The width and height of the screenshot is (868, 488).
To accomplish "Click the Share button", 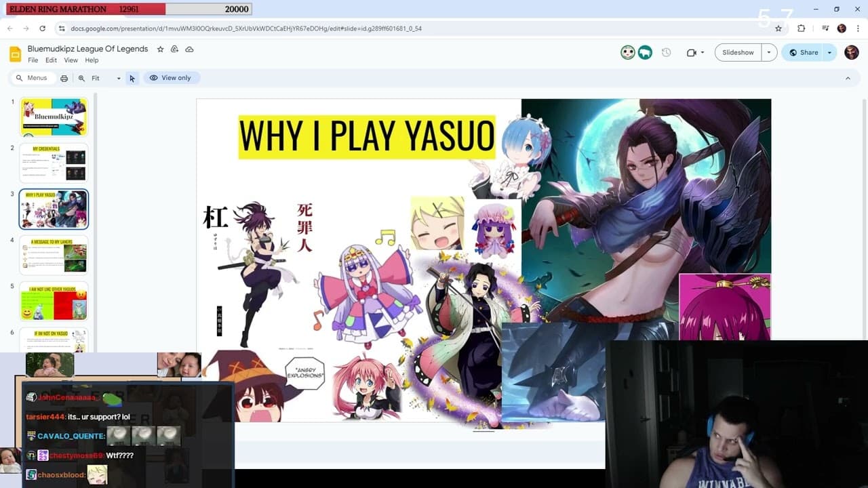I will click(808, 52).
